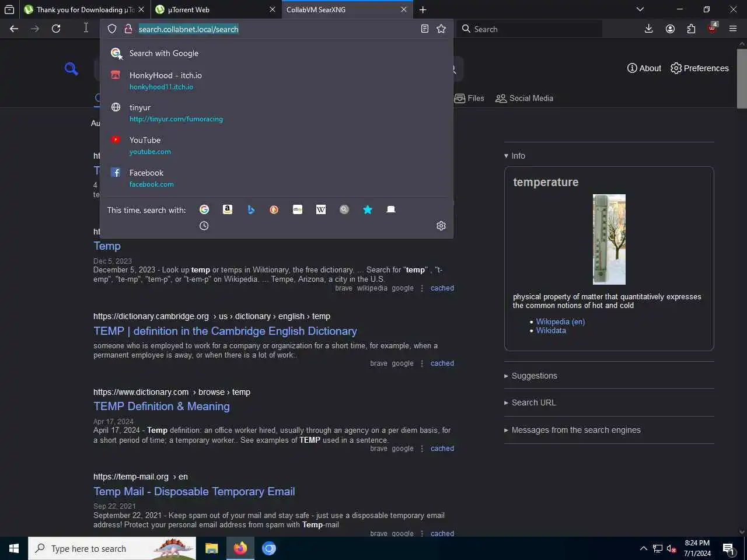The height and width of the screenshot is (560, 747).
Task: Open the Downloads panel
Action: click(648, 29)
